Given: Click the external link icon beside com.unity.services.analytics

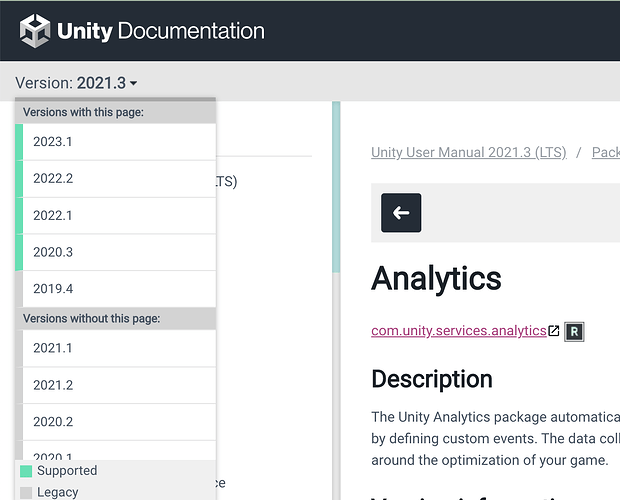Looking at the screenshot, I should coord(554,331).
